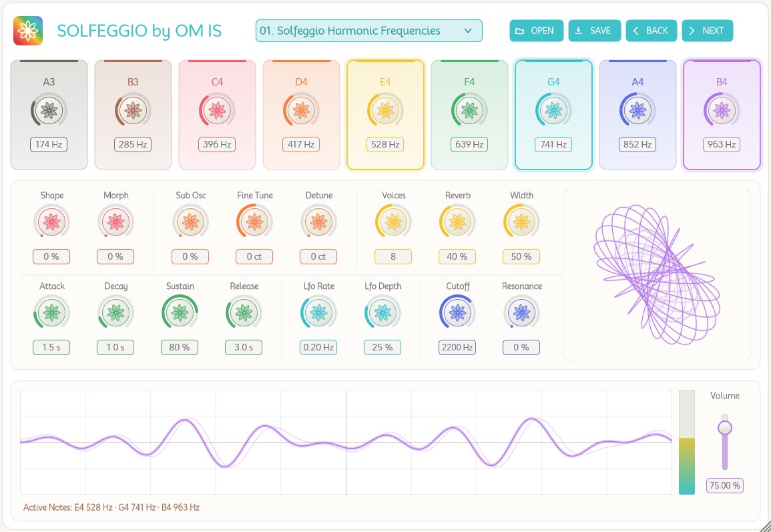
Task: Click the rainbow flower app logo
Action: (28, 31)
